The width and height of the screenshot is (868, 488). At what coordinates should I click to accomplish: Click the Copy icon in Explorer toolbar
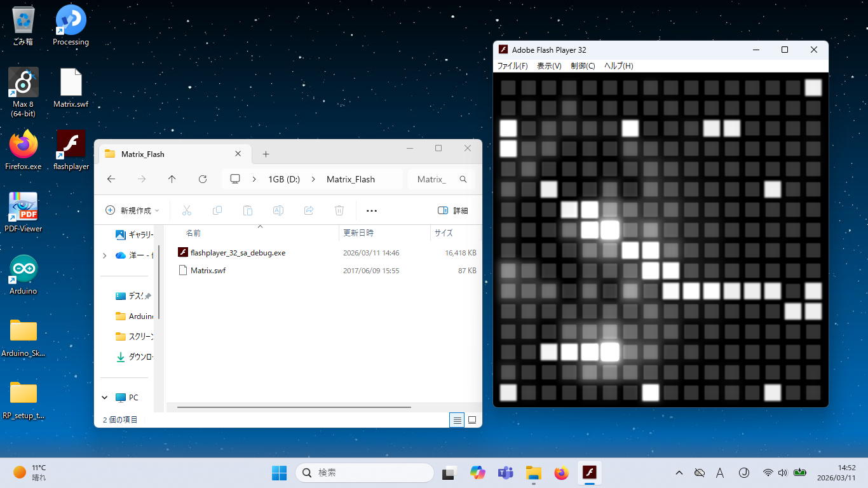pyautogui.click(x=217, y=210)
